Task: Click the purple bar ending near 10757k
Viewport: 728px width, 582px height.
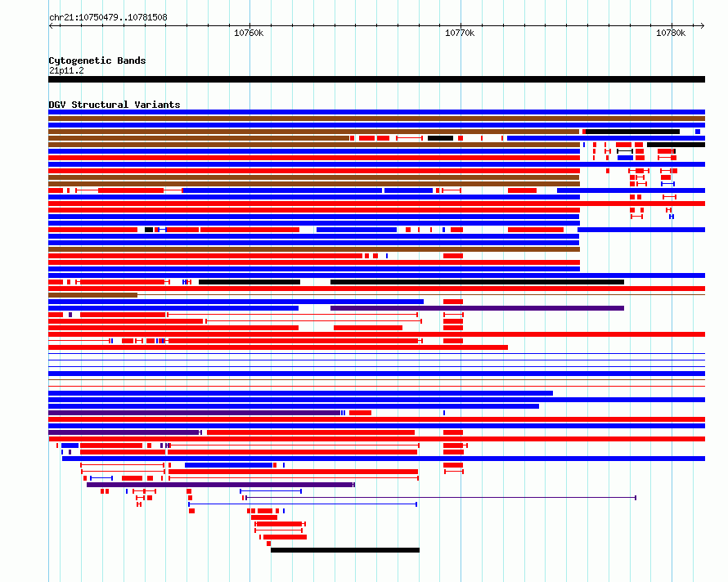Action: (x=124, y=432)
